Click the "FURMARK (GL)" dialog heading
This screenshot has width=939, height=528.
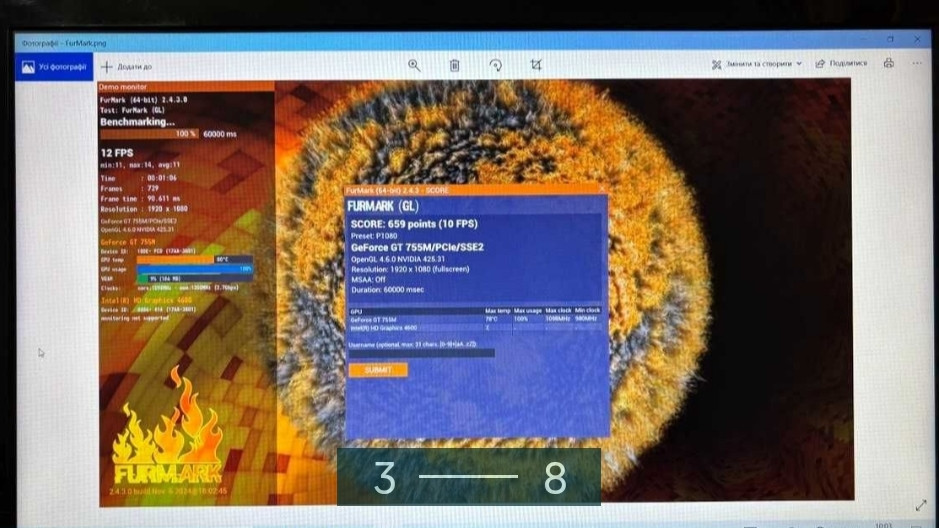click(x=383, y=206)
